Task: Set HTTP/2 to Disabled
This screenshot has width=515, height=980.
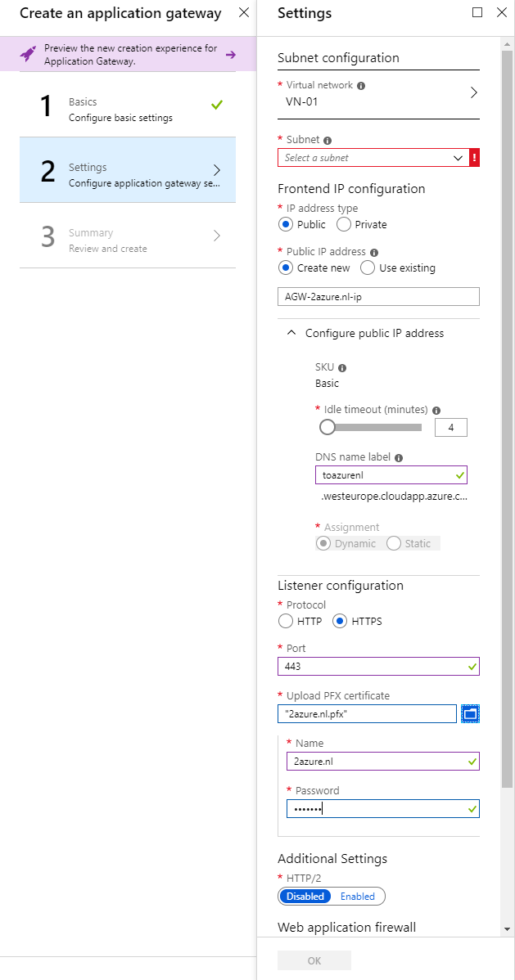Action: coord(305,897)
